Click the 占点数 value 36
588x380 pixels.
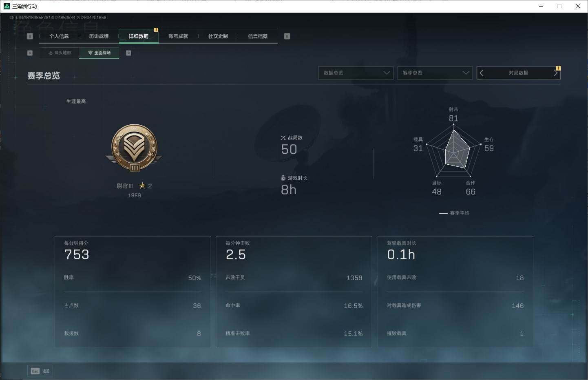(x=197, y=306)
